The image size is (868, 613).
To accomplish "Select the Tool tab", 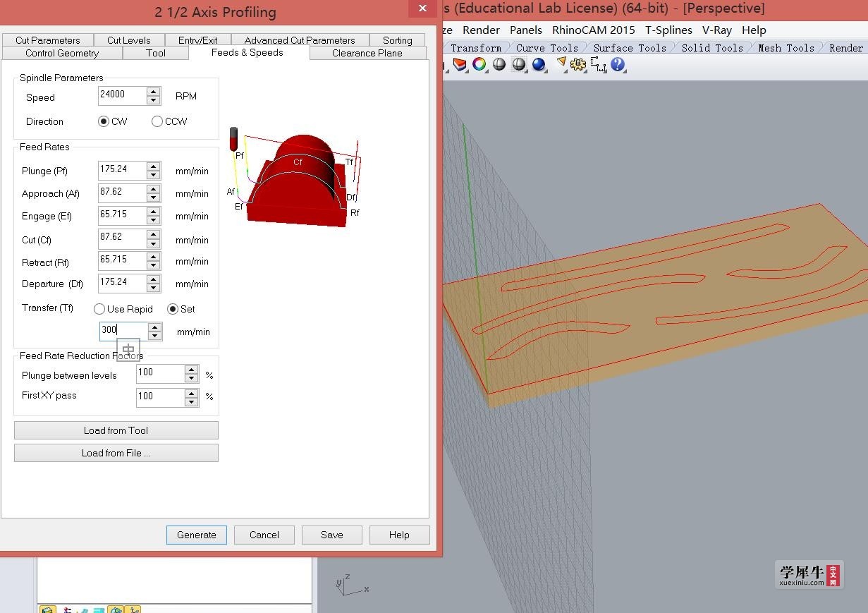I will point(156,53).
